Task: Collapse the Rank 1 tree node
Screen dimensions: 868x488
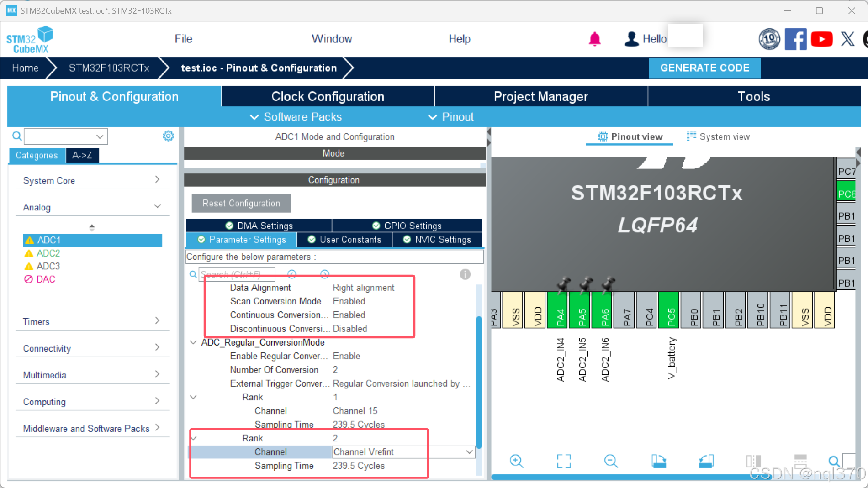Action: [193, 397]
